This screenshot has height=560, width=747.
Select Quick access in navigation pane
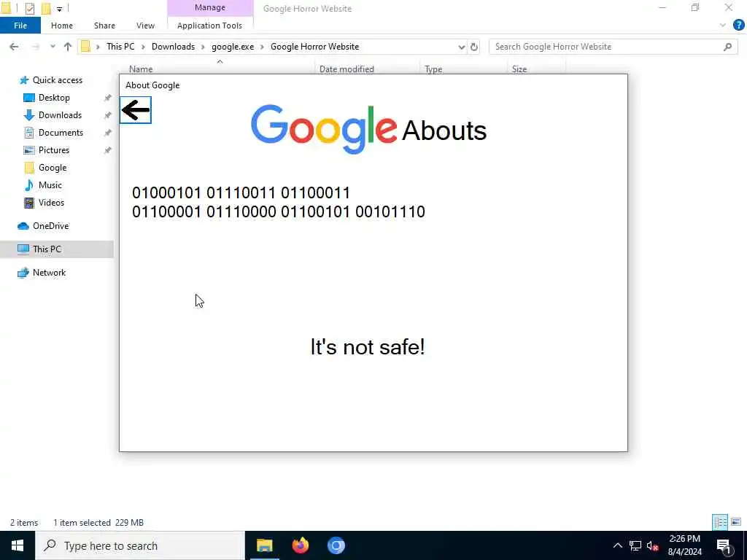(57, 80)
